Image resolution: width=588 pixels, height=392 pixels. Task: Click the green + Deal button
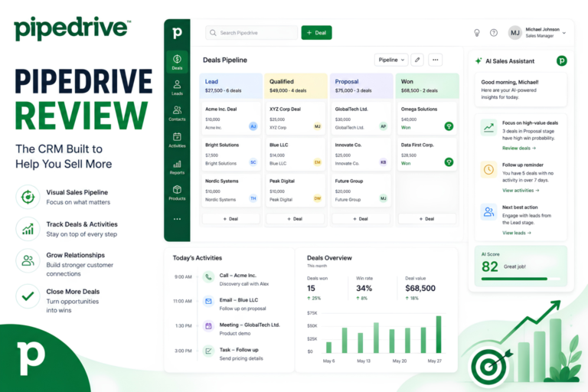coord(316,33)
